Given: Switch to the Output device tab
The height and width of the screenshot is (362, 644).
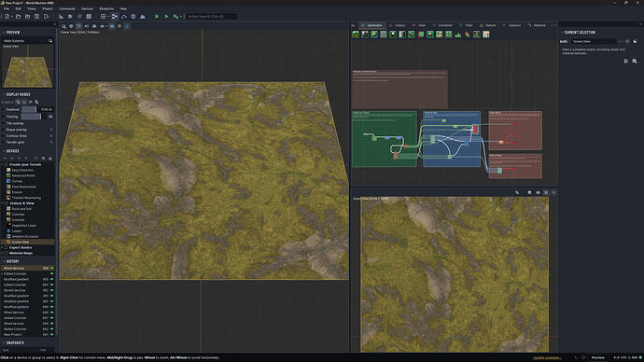Looking at the screenshot, I should 398,25.
